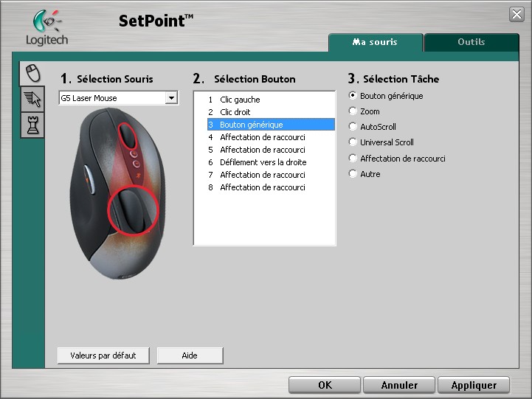Select Bouton générique radio option

[386, 96]
